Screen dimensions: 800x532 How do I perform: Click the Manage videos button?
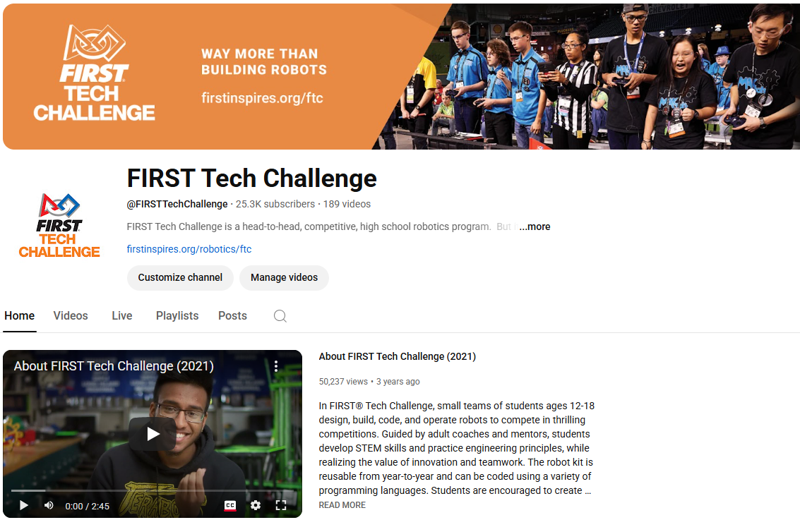pos(284,277)
